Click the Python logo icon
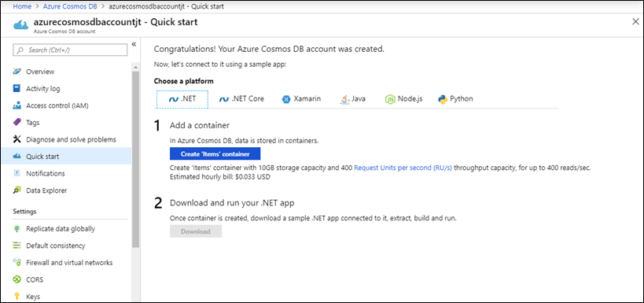The image size is (644, 303). coord(443,99)
